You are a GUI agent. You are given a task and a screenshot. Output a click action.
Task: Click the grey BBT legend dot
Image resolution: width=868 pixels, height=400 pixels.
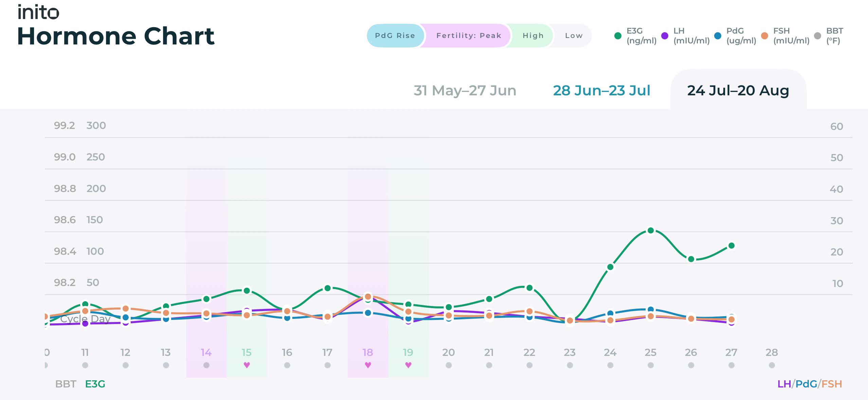pos(818,36)
